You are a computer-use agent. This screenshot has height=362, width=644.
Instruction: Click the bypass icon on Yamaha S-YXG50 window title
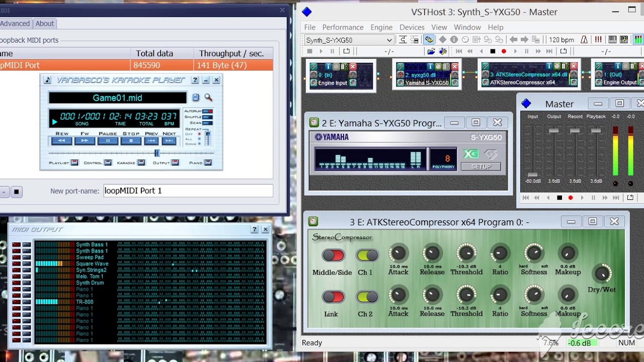coord(314,123)
